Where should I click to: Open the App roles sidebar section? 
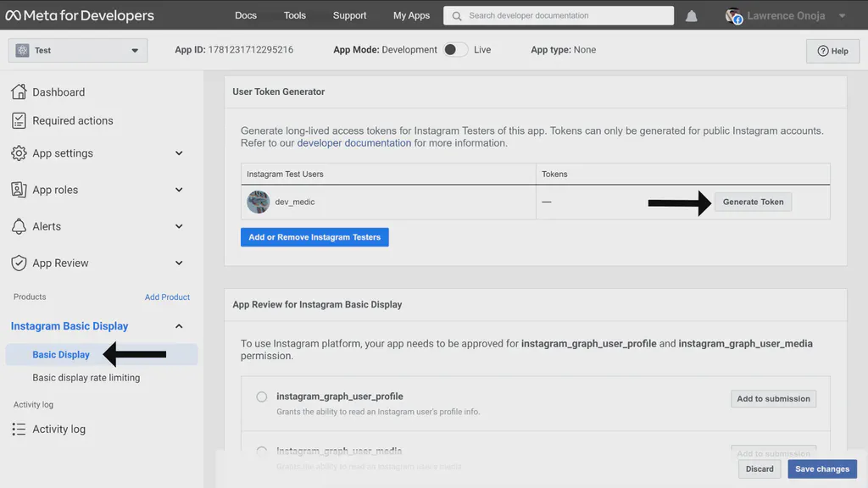(x=55, y=190)
